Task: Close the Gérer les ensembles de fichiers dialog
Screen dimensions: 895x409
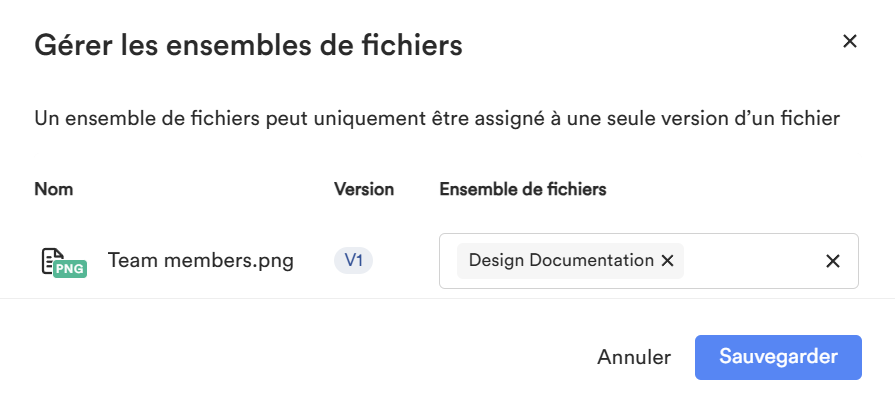Action: [x=849, y=41]
